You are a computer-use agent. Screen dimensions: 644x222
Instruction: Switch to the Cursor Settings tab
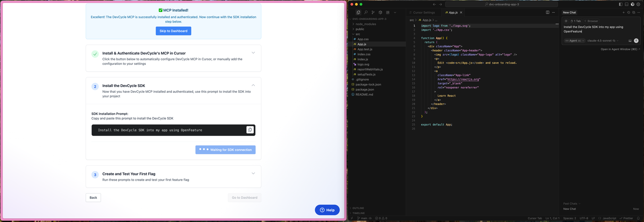[424, 13]
